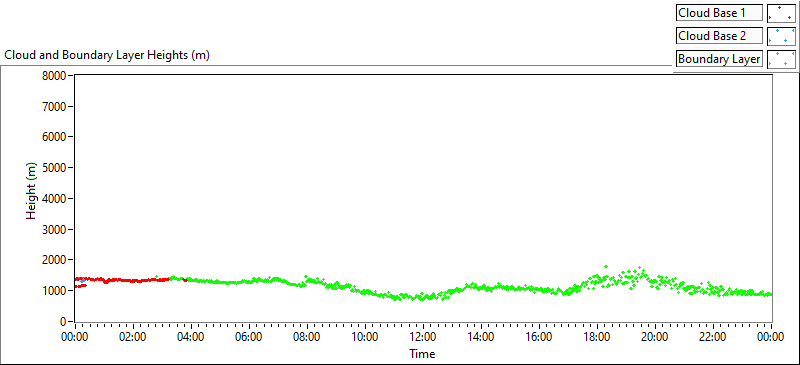Click the rightmost 00:00 time axis label

770,337
